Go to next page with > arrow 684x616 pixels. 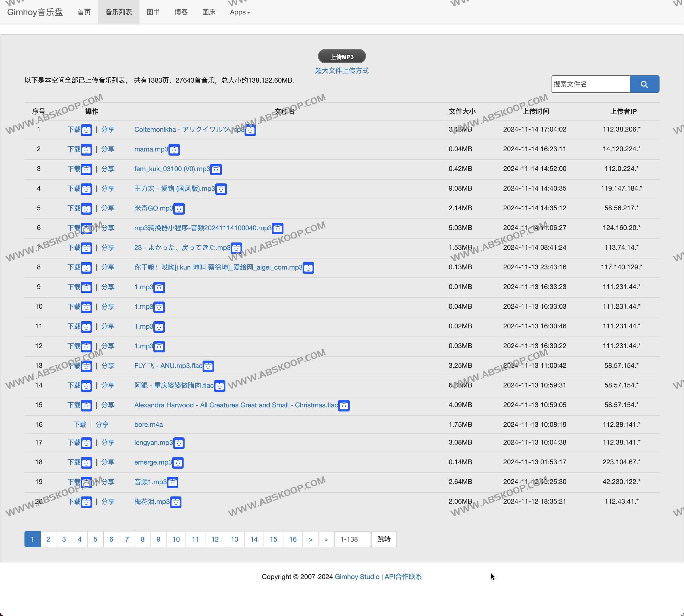pos(310,539)
